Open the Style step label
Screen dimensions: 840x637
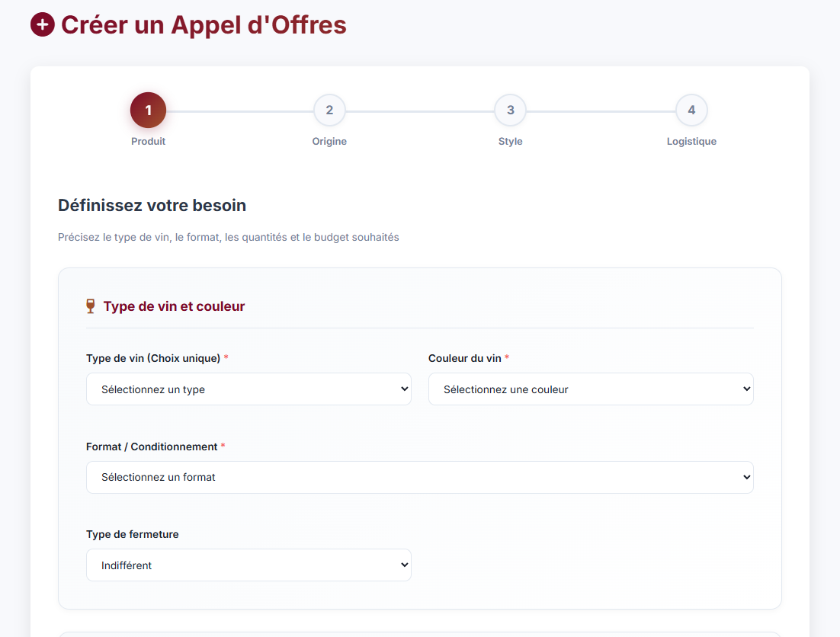coord(510,142)
